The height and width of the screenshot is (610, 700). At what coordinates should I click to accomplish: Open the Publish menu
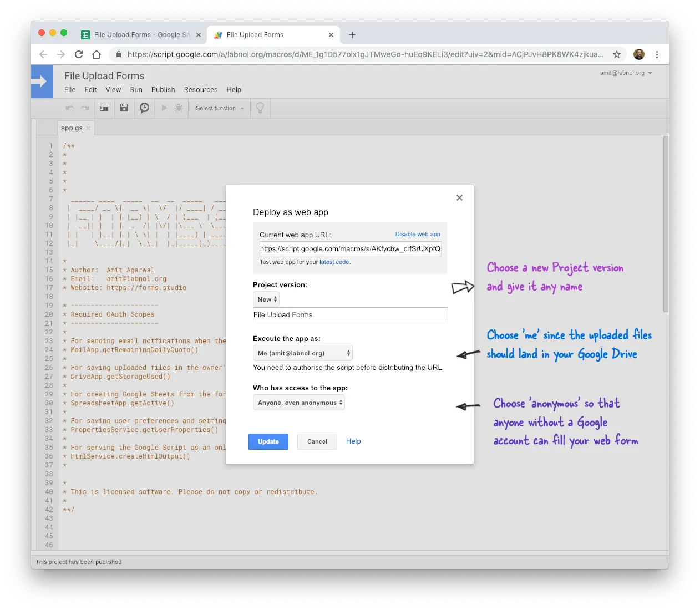[163, 89]
